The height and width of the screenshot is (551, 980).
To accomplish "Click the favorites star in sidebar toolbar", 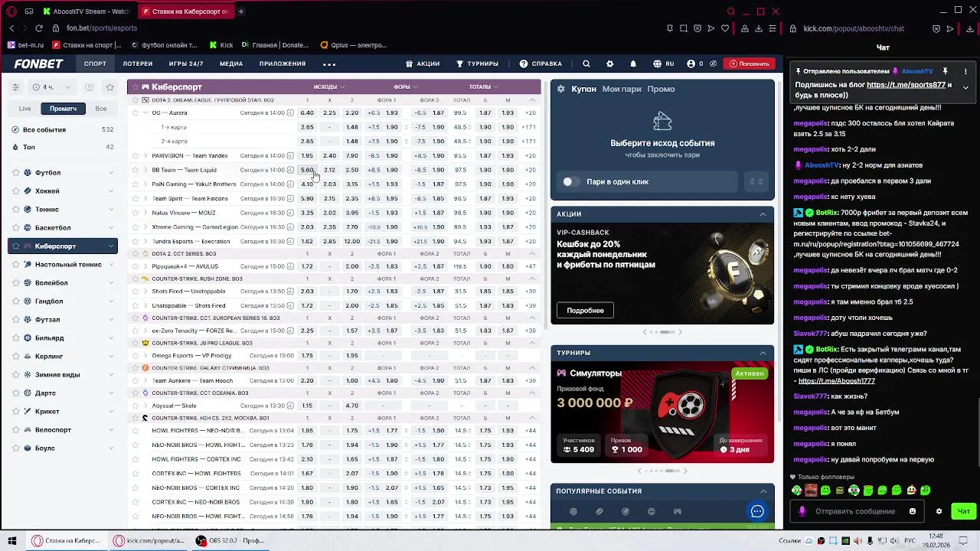I will pyautogui.click(x=109, y=87).
